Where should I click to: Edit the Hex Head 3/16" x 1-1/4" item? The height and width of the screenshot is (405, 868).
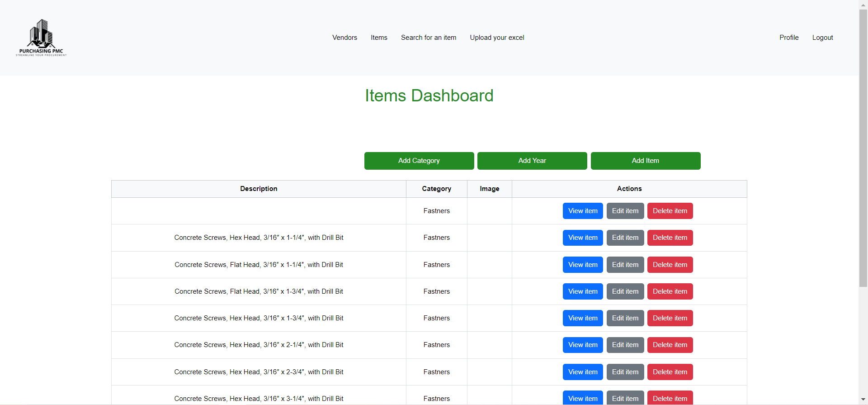[625, 238]
